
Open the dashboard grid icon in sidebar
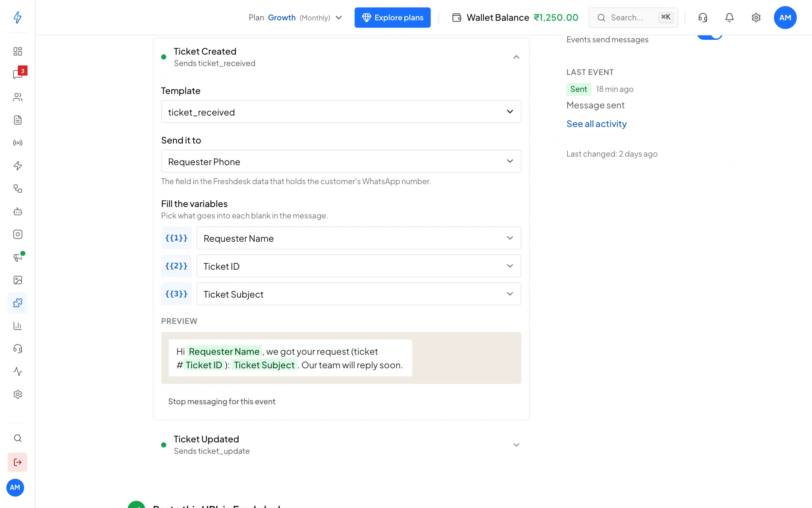tap(17, 51)
